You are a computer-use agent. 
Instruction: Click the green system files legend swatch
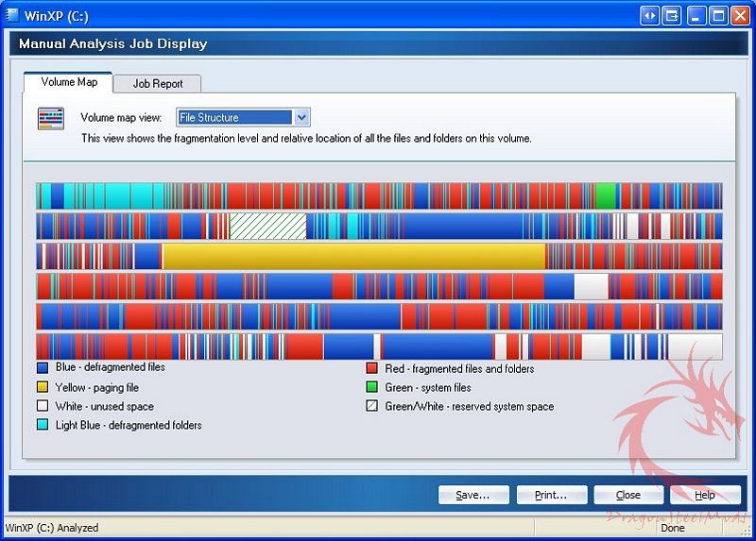tap(372, 387)
